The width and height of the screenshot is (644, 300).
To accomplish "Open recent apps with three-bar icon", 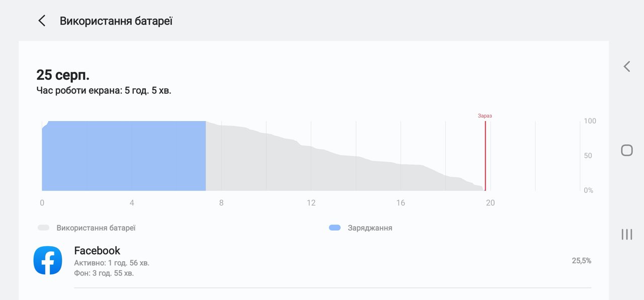I will tap(626, 234).
